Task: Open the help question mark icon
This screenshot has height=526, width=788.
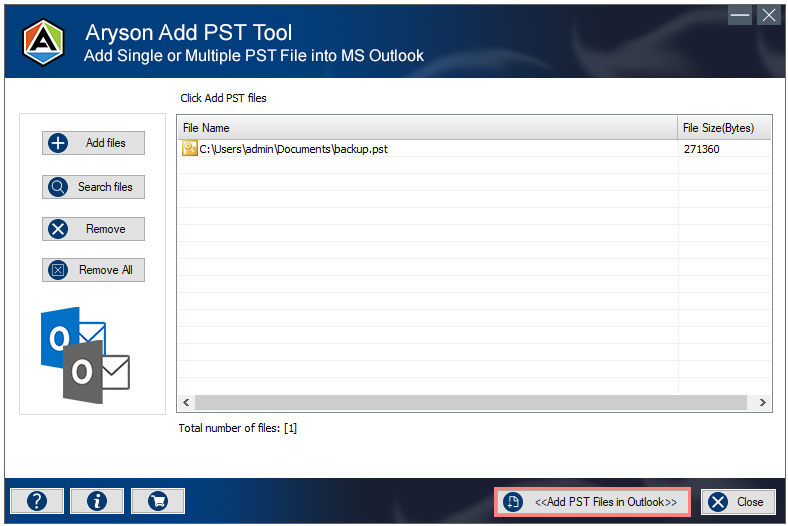Action: 37,501
